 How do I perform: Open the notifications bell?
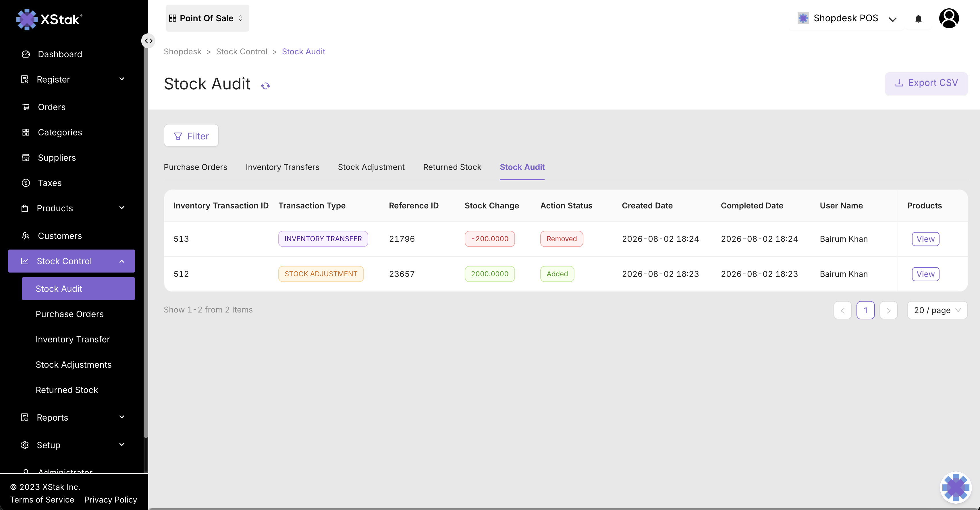coord(918,19)
